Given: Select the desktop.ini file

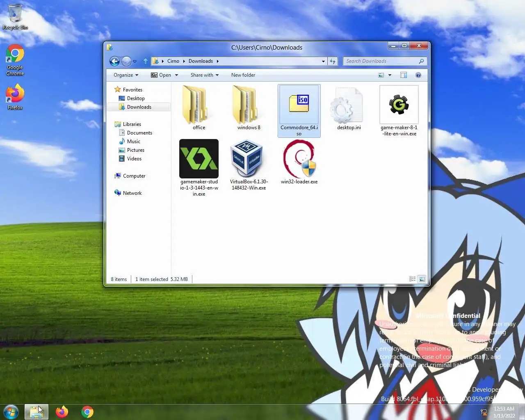Looking at the screenshot, I should coord(349,107).
